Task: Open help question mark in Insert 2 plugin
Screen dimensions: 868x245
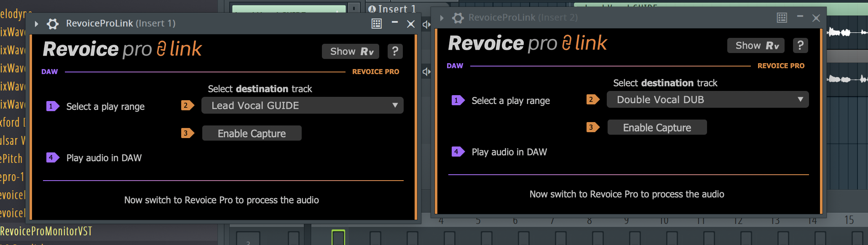Action: 800,45
